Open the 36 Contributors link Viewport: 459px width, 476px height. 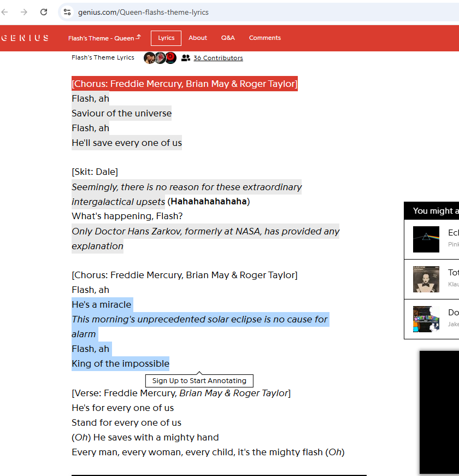click(218, 58)
